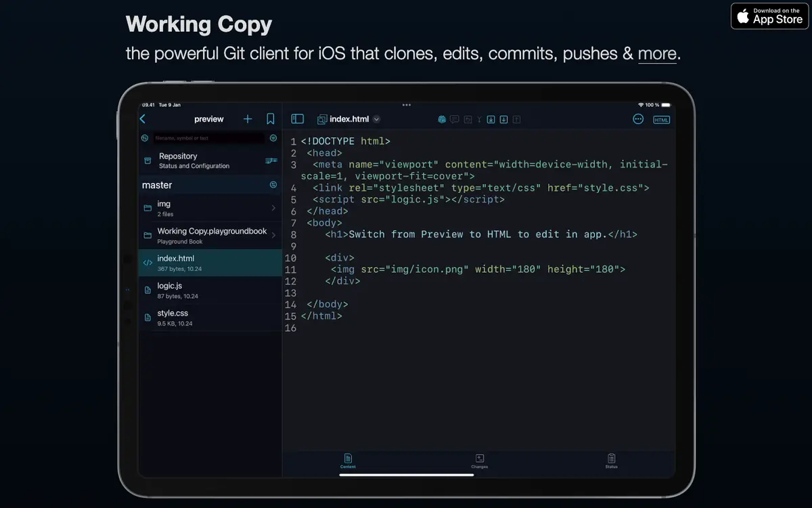Click the img src="img/icon.png" line
This screenshot has width=812, height=508.
[x=478, y=269]
